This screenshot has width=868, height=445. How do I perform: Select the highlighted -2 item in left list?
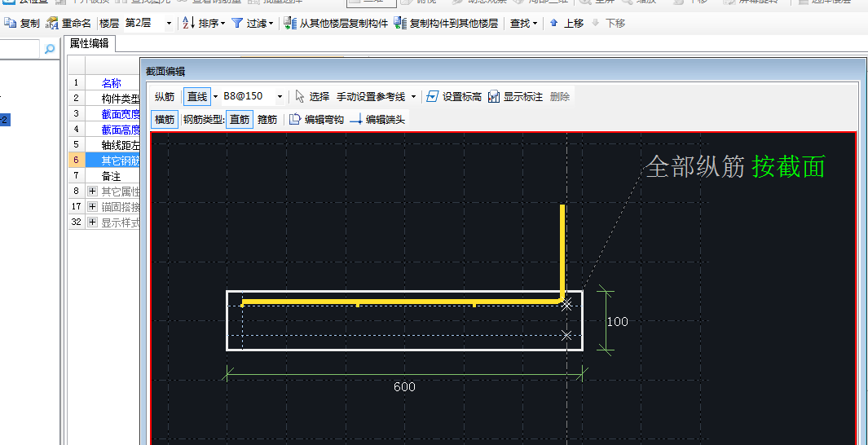[x=5, y=120]
